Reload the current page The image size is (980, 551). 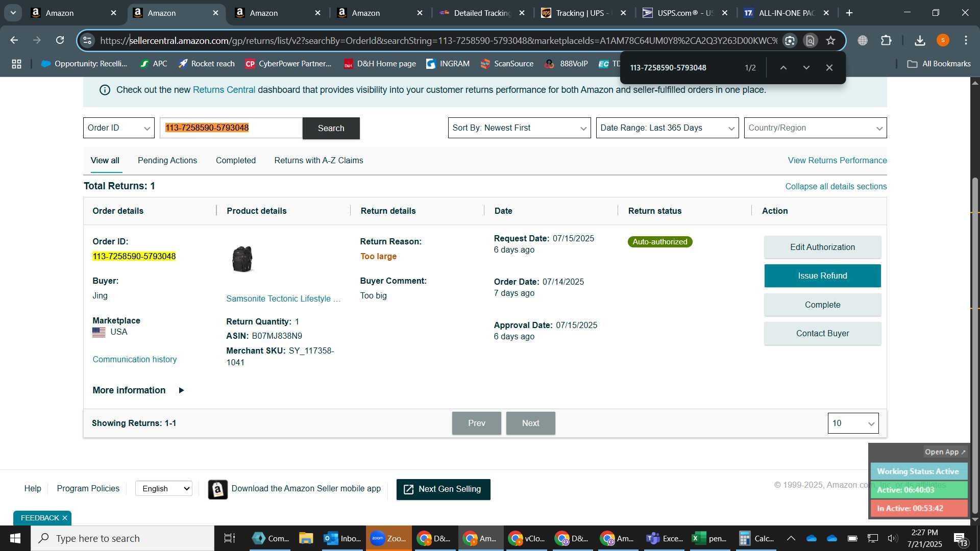pos(60,40)
